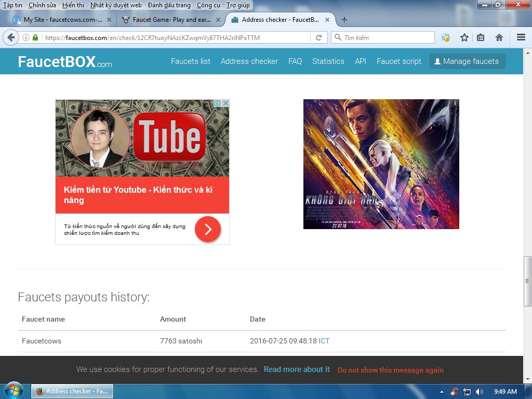Screen dimensions: 532x399
Task: Click the FaucetBOX.com logo
Action: pyautogui.click(x=65, y=62)
